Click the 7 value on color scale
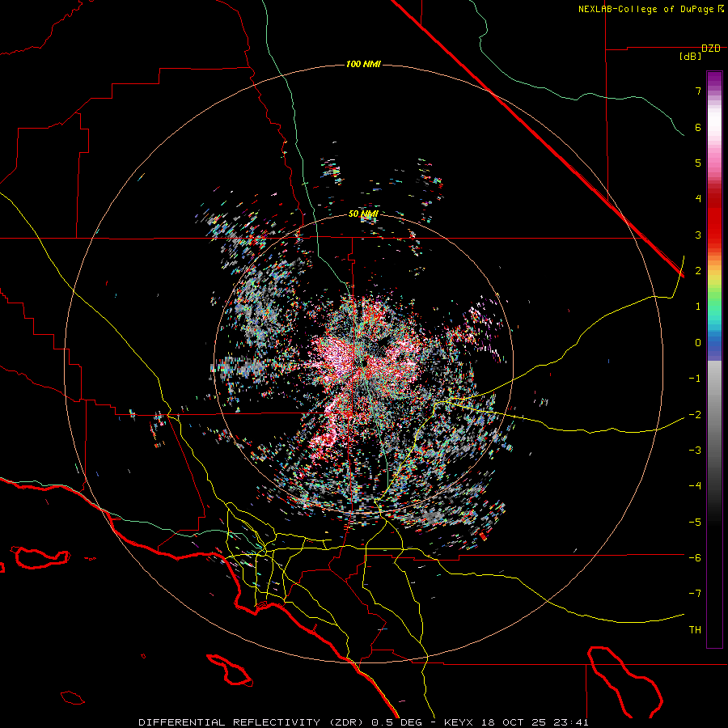Screen dimensions: 728x728 point(698,91)
